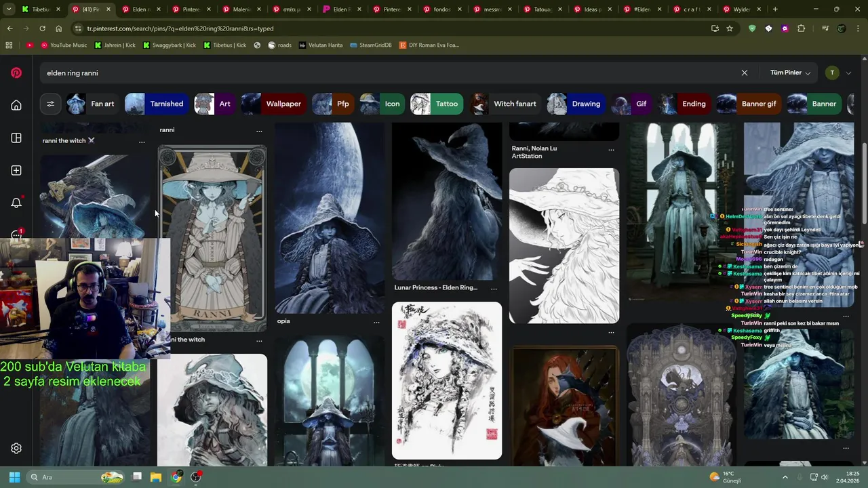The width and height of the screenshot is (868, 488).
Task: Filter results by 'Tarnished' chip
Action: coord(157,104)
